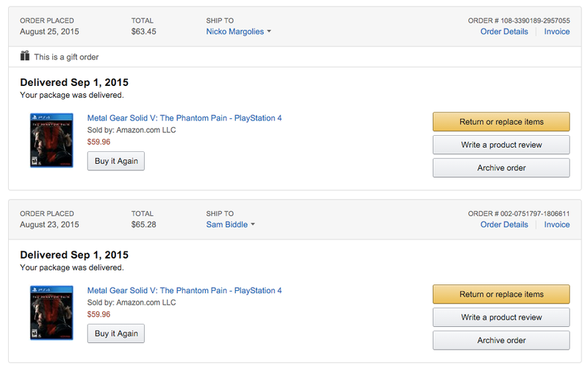Open Order Details for order 108-3390189-2957055
Image resolution: width=588 pixels, height=368 pixels.
point(504,32)
